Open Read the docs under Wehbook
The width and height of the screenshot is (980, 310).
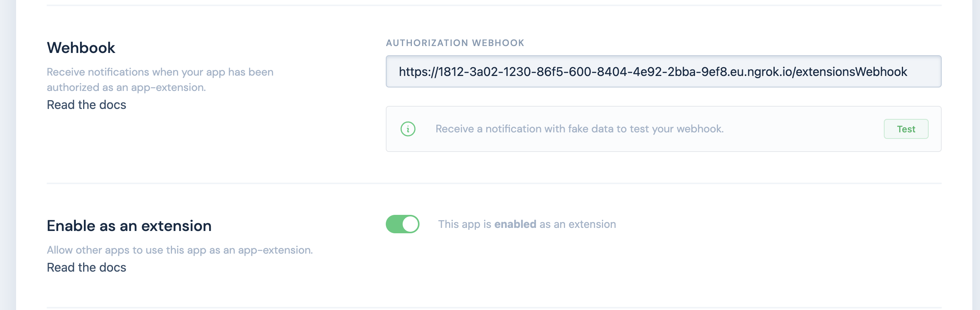(86, 105)
